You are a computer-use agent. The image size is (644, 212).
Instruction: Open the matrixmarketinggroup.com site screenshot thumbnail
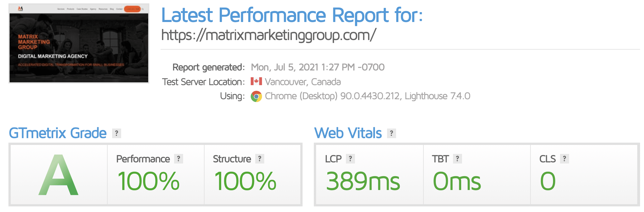point(79,43)
